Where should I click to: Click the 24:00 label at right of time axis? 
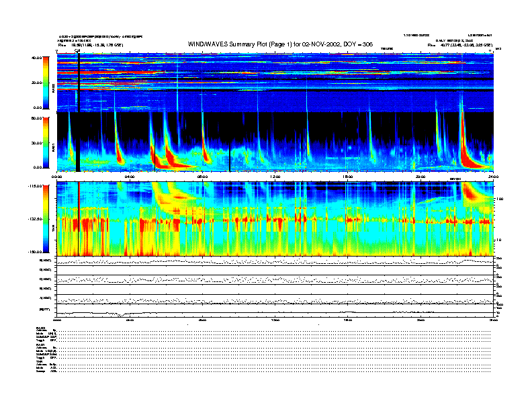pyautogui.click(x=493, y=177)
